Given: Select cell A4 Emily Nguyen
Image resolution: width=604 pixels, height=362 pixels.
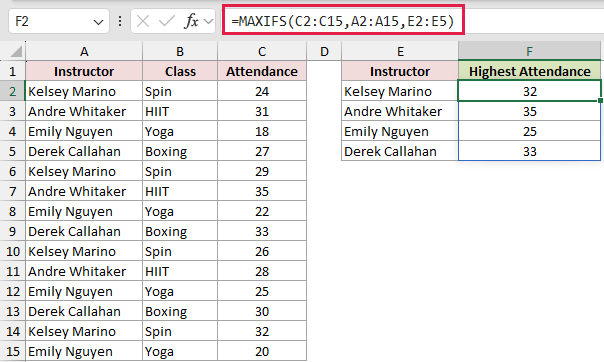Looking at the screenshot, I should [x=84, y=131].
